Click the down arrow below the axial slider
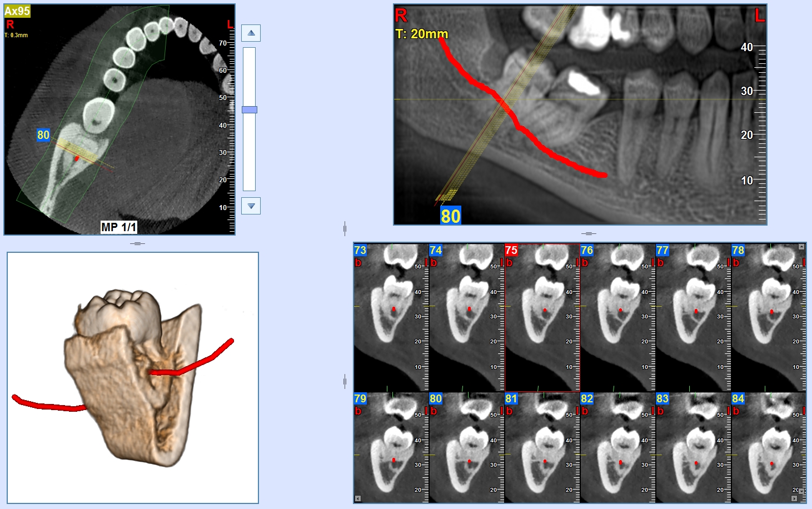The width and height of the screenshot is (812, 509). click(251, 206)
